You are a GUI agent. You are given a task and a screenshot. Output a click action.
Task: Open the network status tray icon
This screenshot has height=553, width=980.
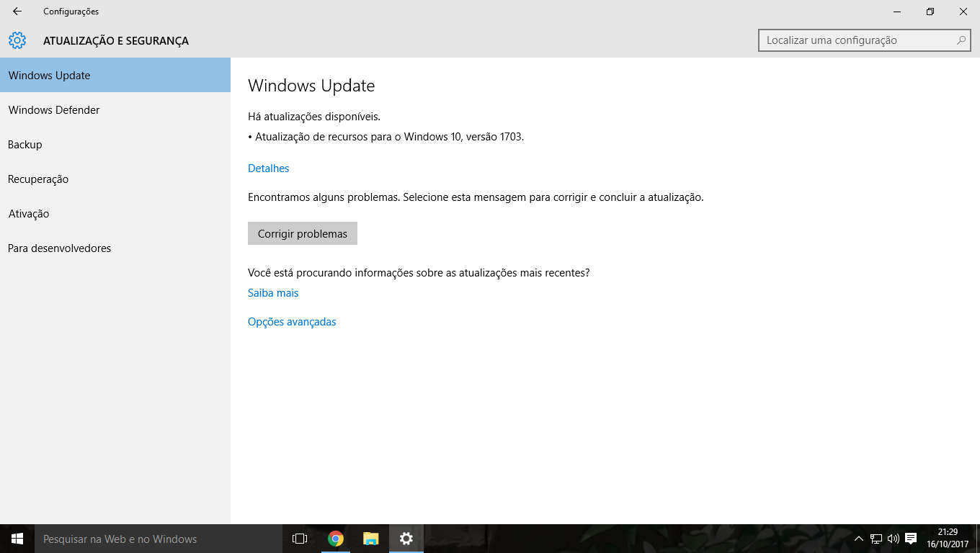(x=876, y=539)
